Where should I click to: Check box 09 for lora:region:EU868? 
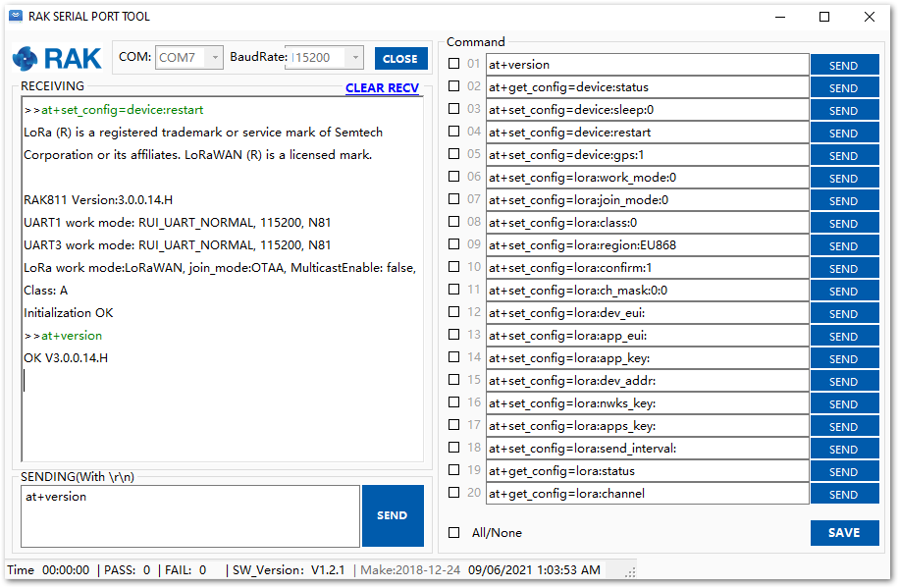pos(453,243)
